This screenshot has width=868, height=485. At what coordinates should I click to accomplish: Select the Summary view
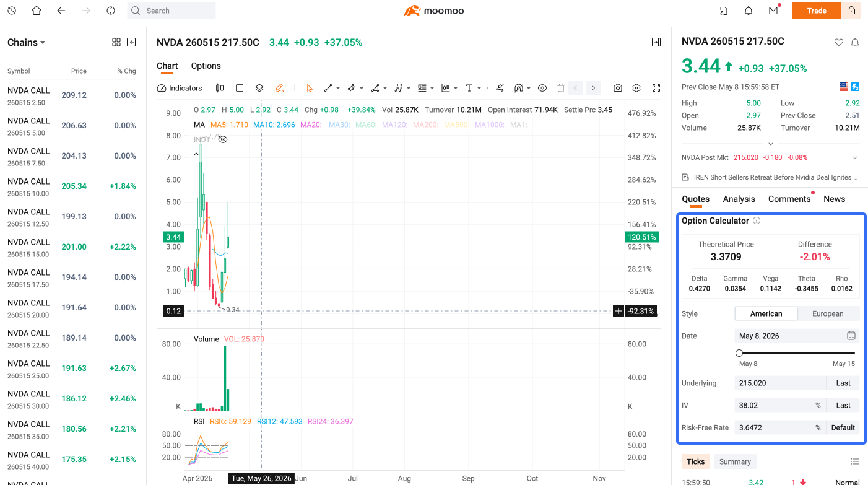point(735,461)
